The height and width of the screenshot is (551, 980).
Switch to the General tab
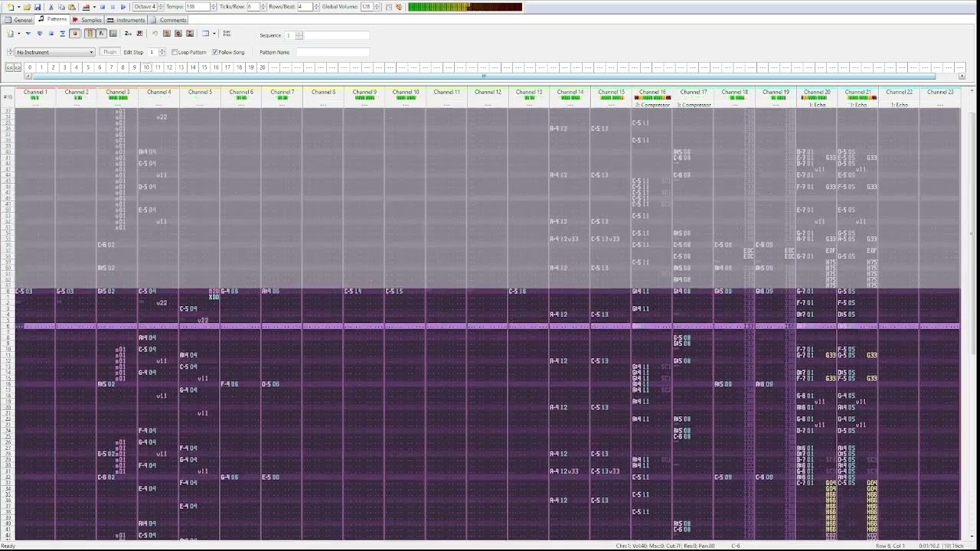(x=18, y=20)
